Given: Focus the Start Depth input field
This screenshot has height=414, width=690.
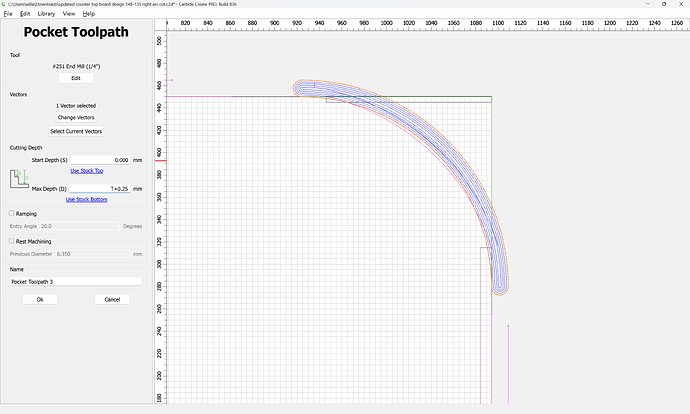Looking at the screenshot, I should click(101, 160).
